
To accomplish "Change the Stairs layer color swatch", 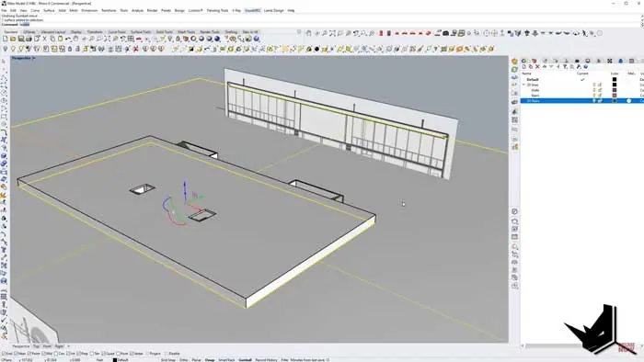I will 614,96.
